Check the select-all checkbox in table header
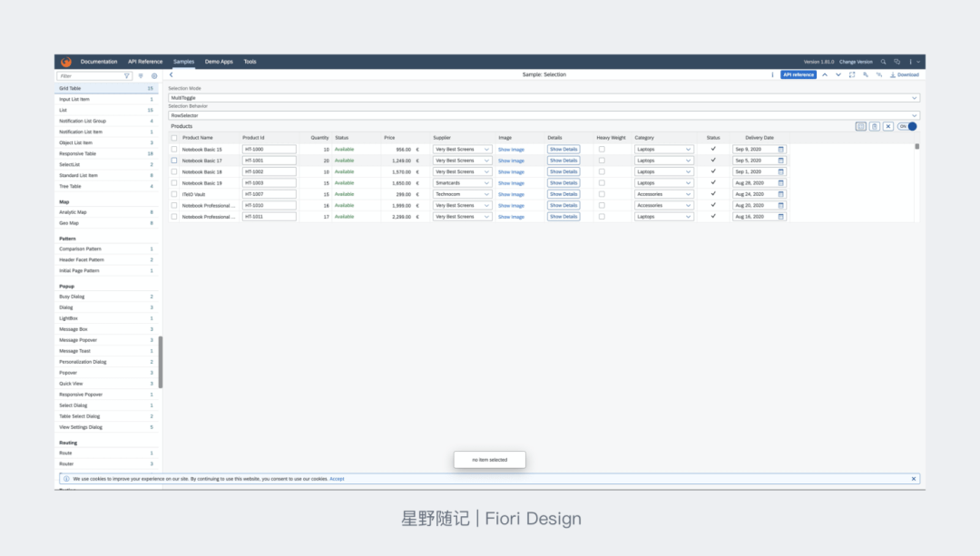980x556 pixels. 174,138
